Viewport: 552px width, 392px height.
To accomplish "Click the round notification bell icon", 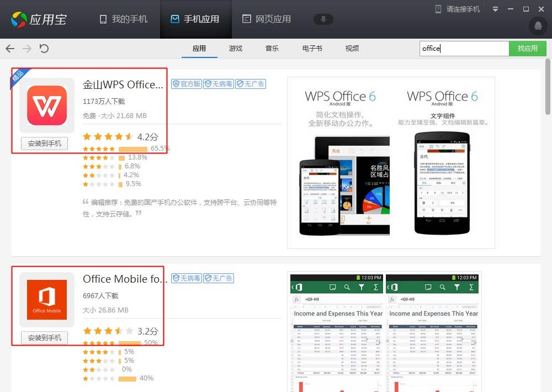I will tap(538, 26).
